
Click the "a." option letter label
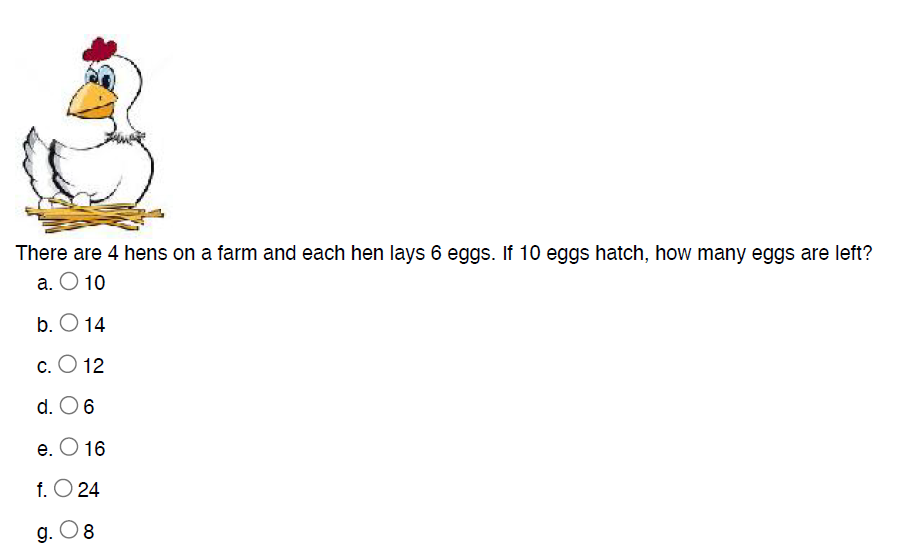(45, 283)
